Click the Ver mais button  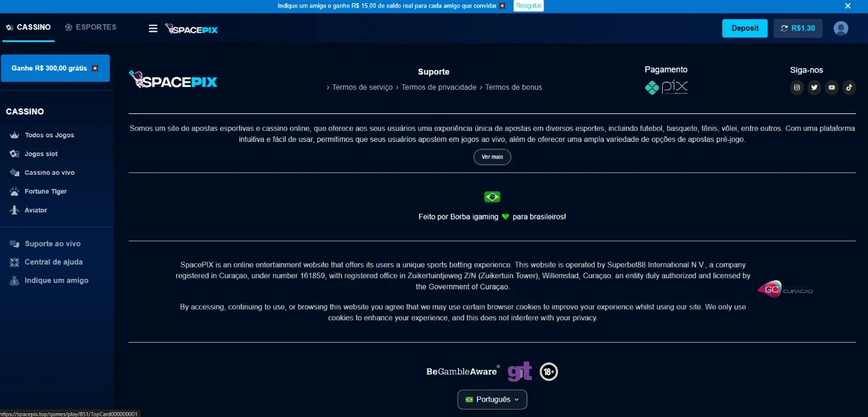(x=492, y=157)
